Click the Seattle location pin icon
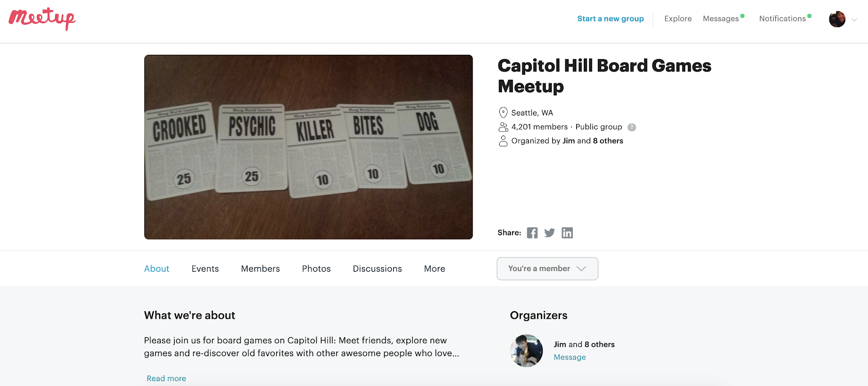Screen dimensions: 868x386 tap(503, 113)
